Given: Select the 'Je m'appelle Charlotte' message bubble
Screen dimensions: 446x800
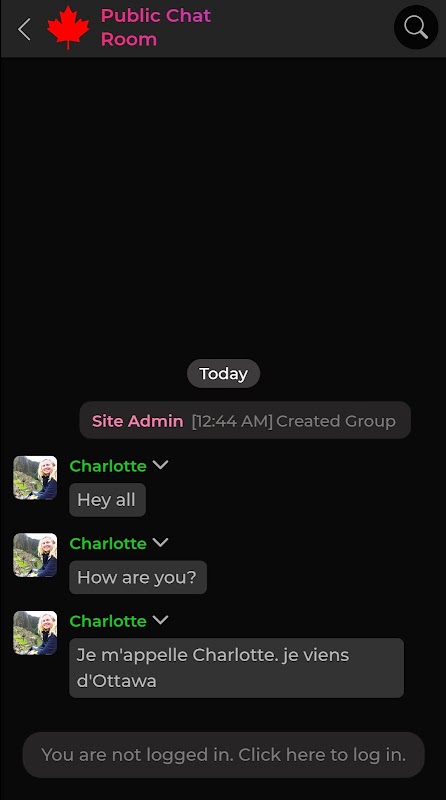Looking at the screenshot, I should pos(236,668).
